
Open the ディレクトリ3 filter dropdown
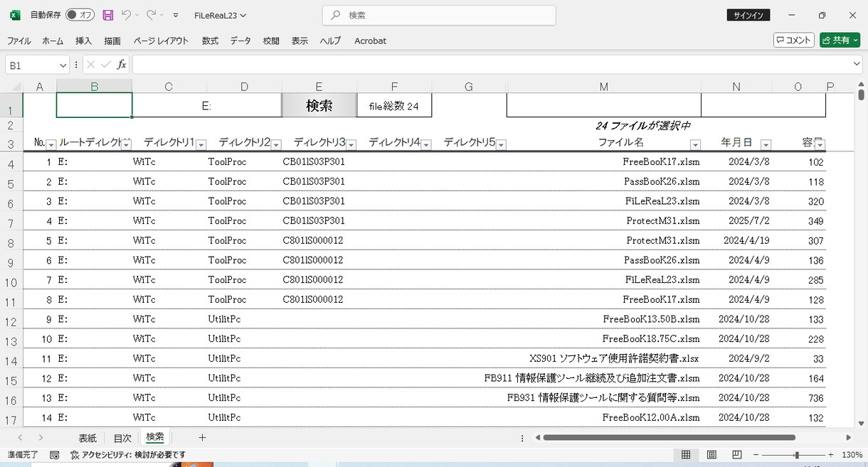click(x=351, y=145)
